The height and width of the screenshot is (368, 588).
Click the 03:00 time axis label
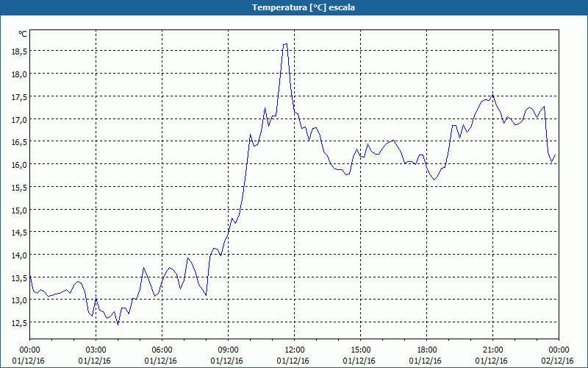(96, 350)
